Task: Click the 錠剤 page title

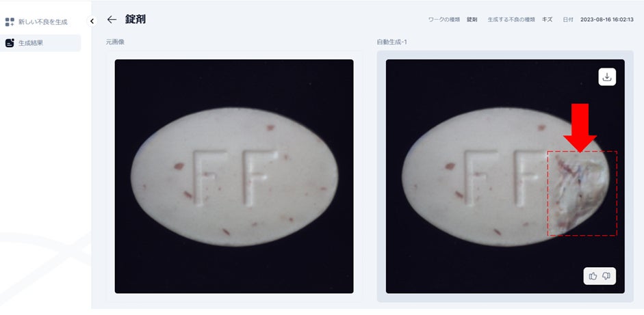Action: tap(135, 19)
